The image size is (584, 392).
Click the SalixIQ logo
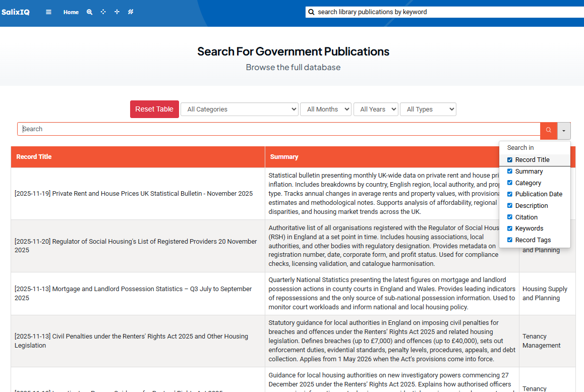16,12
